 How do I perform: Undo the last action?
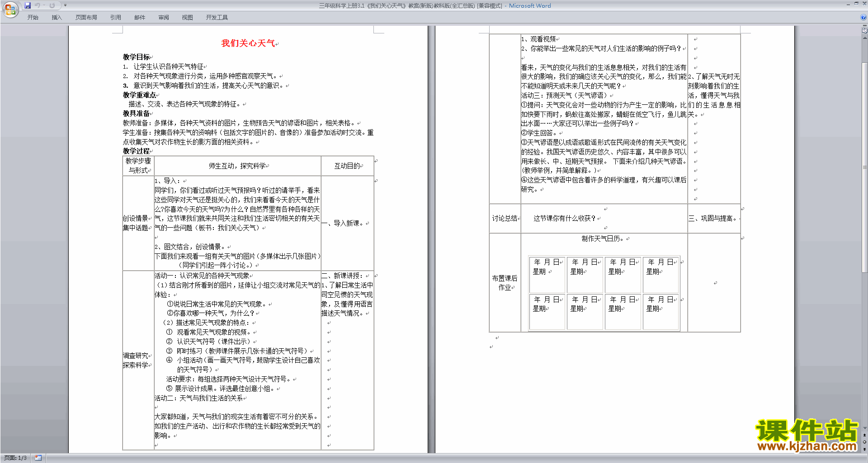(x=38, y=5)
